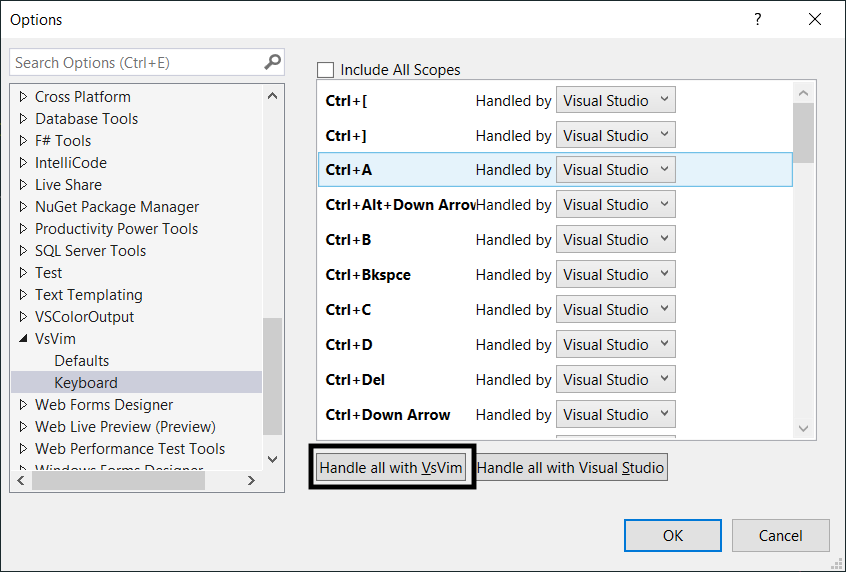
Task: Open Handled by dropdown for Ctrl+Down Arrow
Action: (616, 414)
